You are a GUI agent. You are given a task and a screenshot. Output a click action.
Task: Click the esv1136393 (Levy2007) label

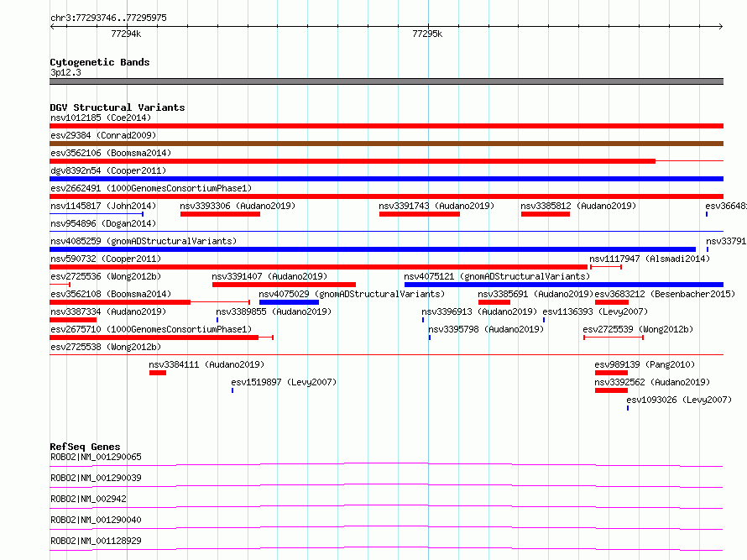(x=596, y=311)
